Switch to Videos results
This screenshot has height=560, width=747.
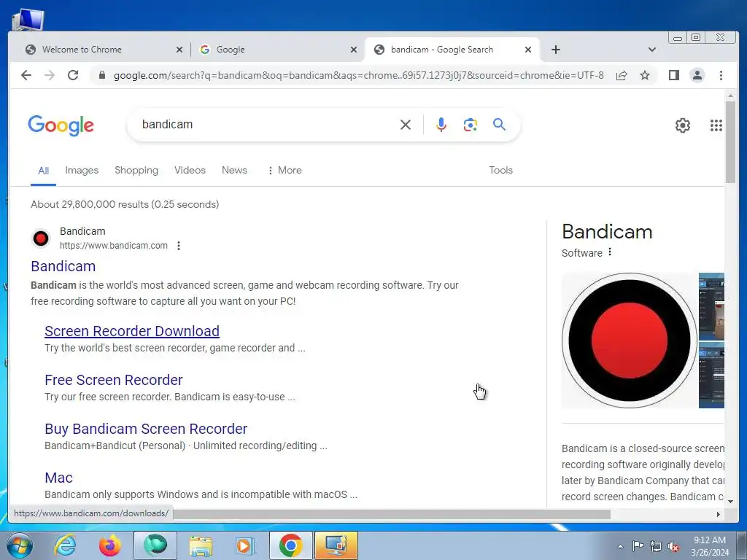[190, 170]
